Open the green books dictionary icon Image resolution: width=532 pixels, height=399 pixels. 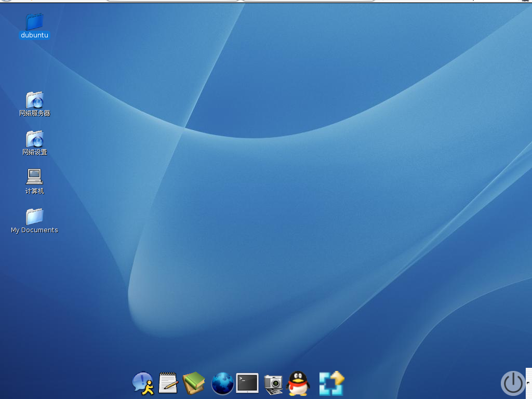tap(194, 383)
